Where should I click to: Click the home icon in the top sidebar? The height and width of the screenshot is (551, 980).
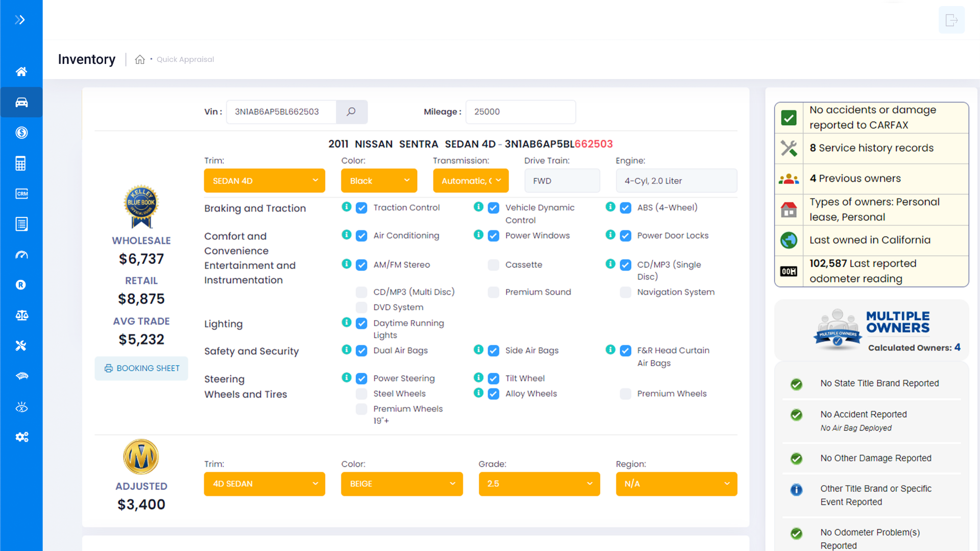pos(21,71)
